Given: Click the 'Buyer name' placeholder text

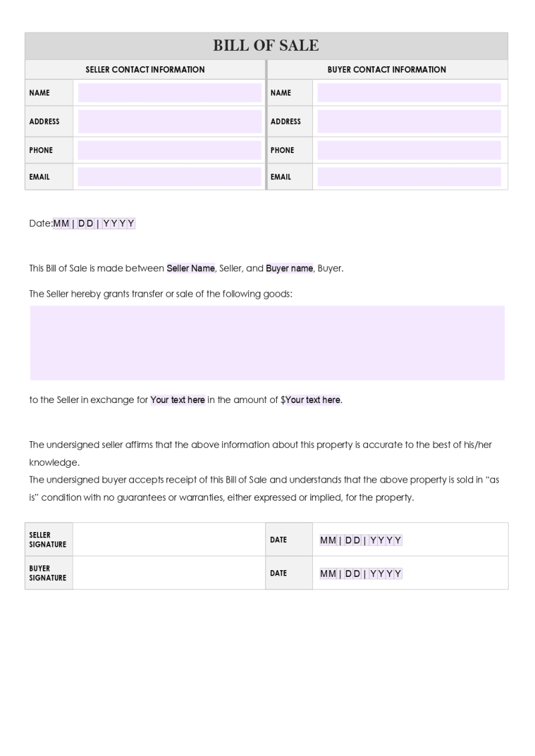Looking at the screenshot, I should tap(290, 268).
